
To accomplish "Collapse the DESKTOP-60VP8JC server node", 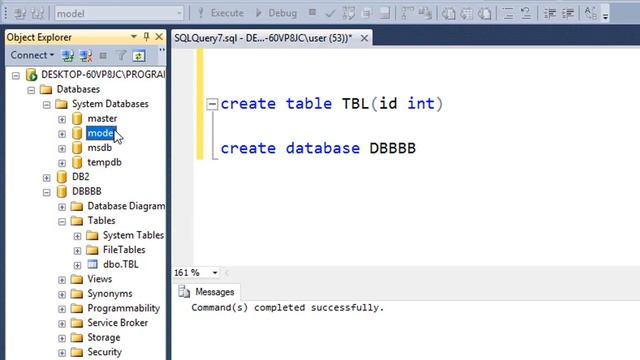I will [x=16, y=76].
